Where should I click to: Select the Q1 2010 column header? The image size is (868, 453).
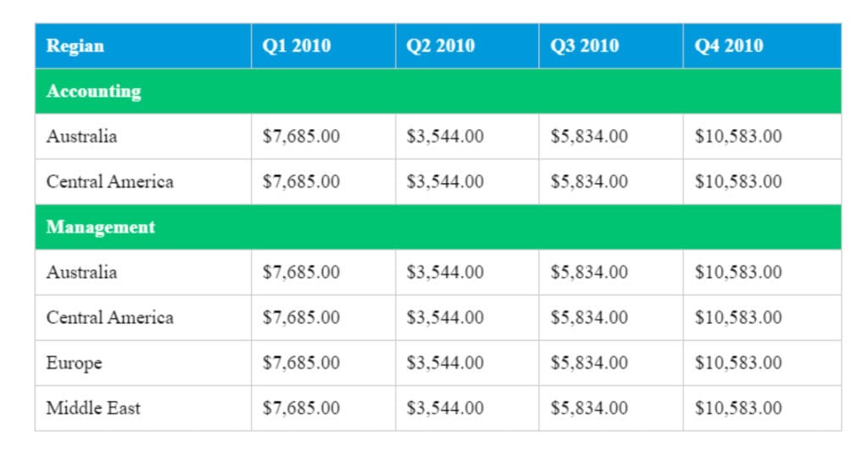tap(323, 46)
